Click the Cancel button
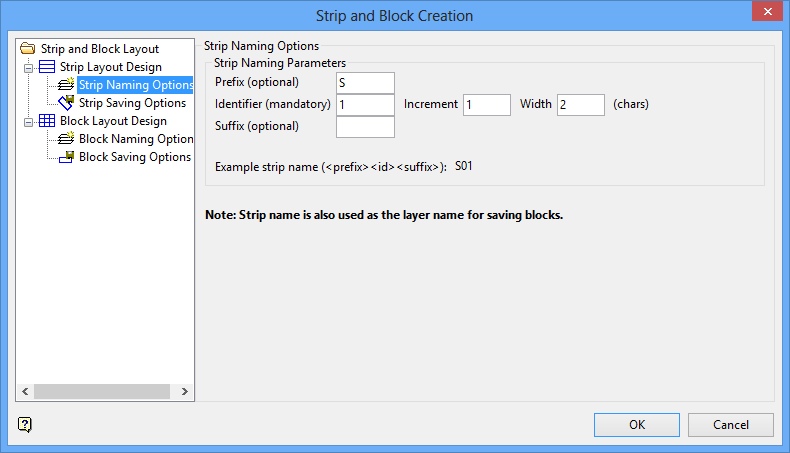 tap(731, 424)
